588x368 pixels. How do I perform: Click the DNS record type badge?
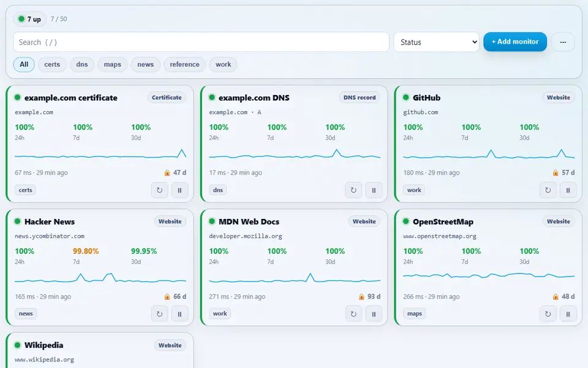pyautogui.click(x=360, y=98)
